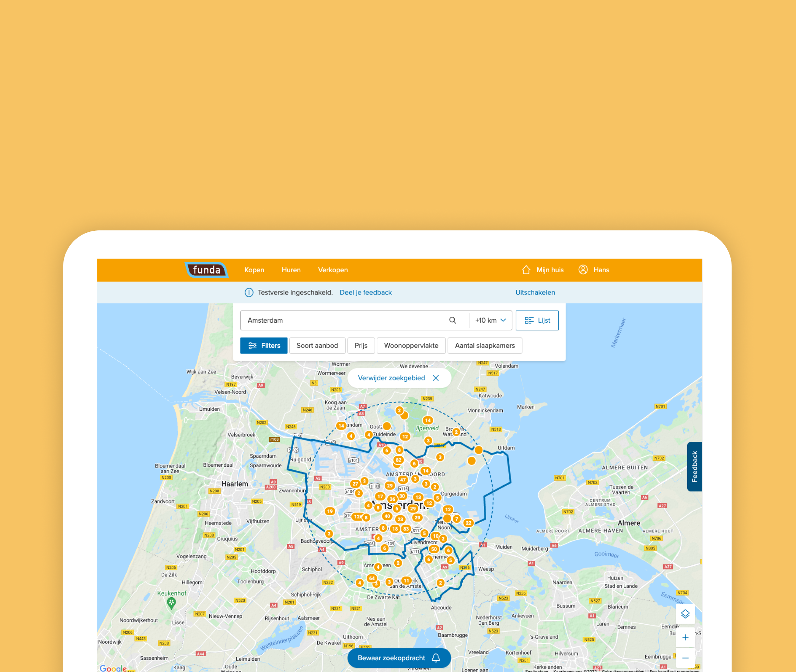796x672 pixels.
Task: Switch to Lijst view
Action: [x=537, y=320]
